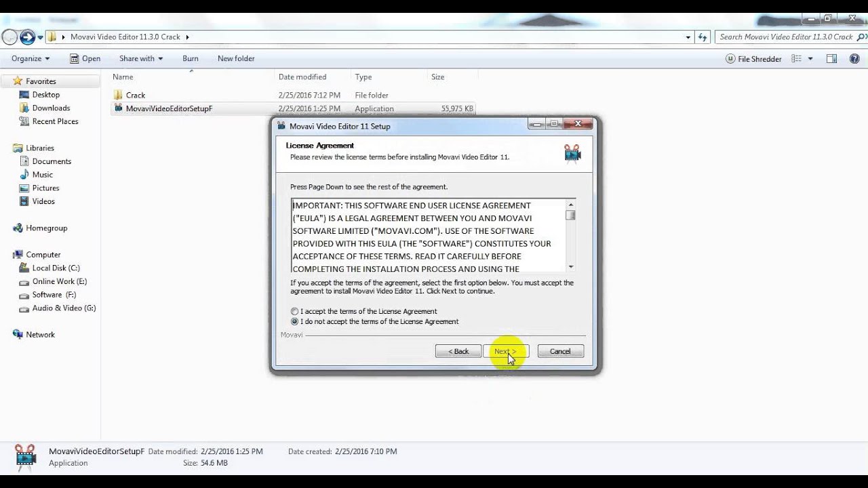The width and height of the screenshot is (868, 488).
Task: Click the Desktop icon in sidebar
Action: (x=24, y=95)
